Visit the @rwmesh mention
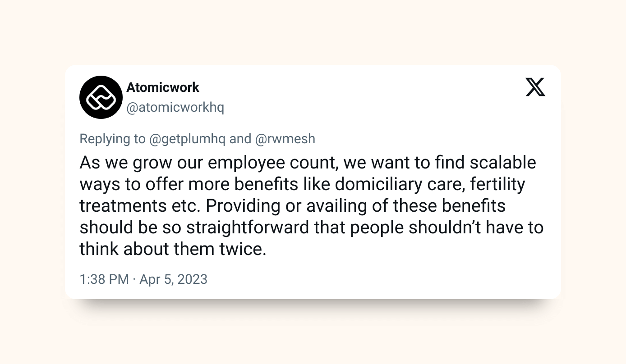 285,139
